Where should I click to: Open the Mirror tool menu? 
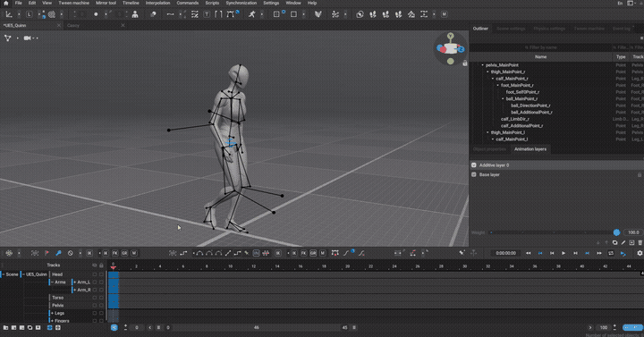(106, 3)
